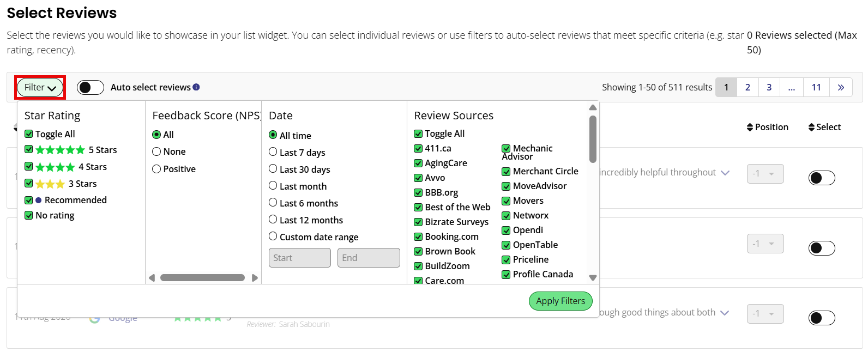
Task: Click the Start date input field
Action: pos(300,258)
